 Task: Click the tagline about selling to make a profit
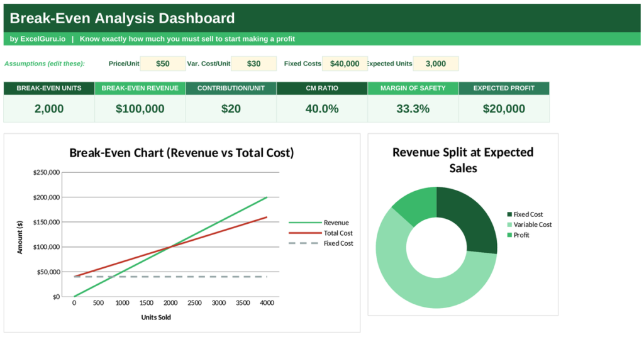(187, 39)
